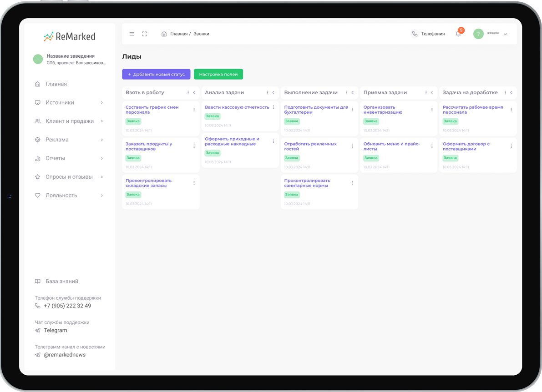Click Добавить новый статус button
This screenshot has width=542, height=392.
[x=156, y=74]
